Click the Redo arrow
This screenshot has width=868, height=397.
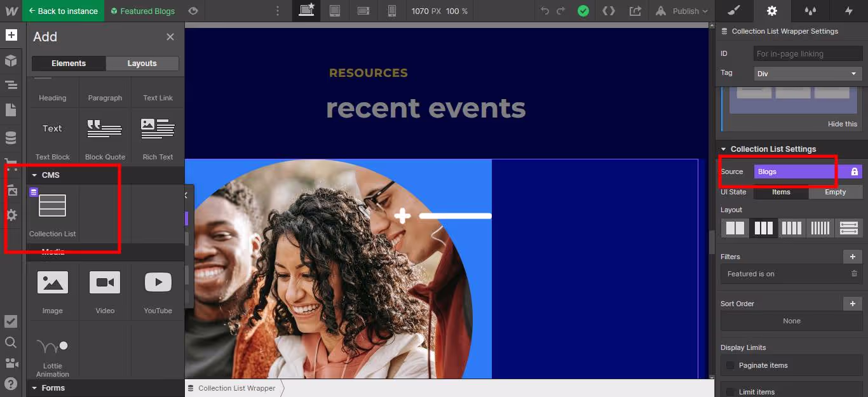(561, 11)
